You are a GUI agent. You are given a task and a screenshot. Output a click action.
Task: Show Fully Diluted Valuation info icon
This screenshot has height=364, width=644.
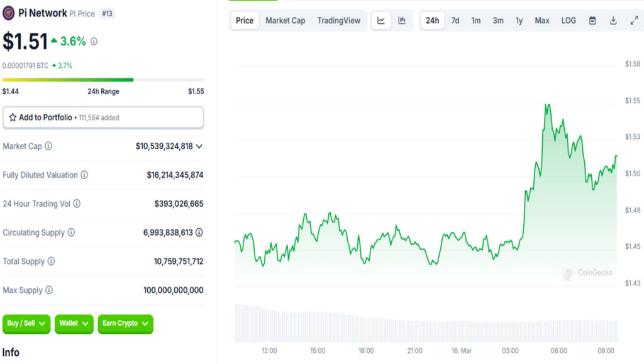(84, 175)
